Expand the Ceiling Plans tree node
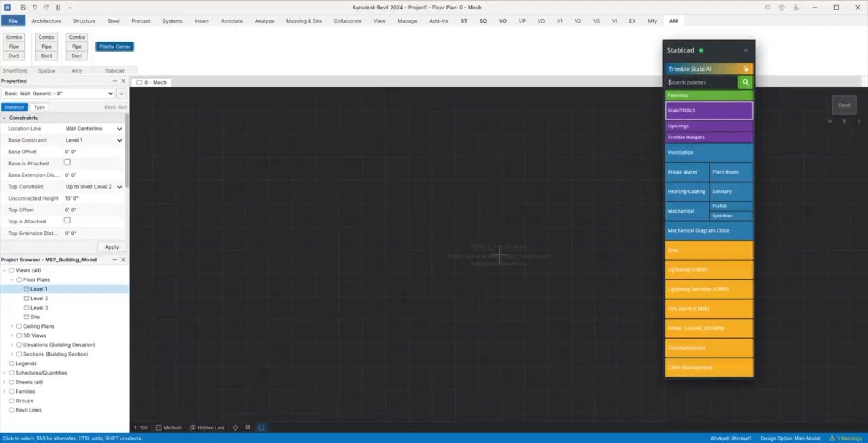868x443 pixels. tap(12, 326)
